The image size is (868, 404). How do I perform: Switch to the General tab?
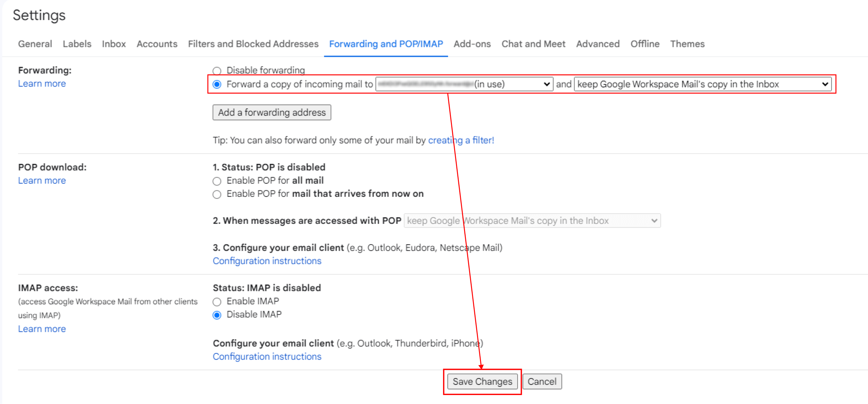click(x=35, y=44)
